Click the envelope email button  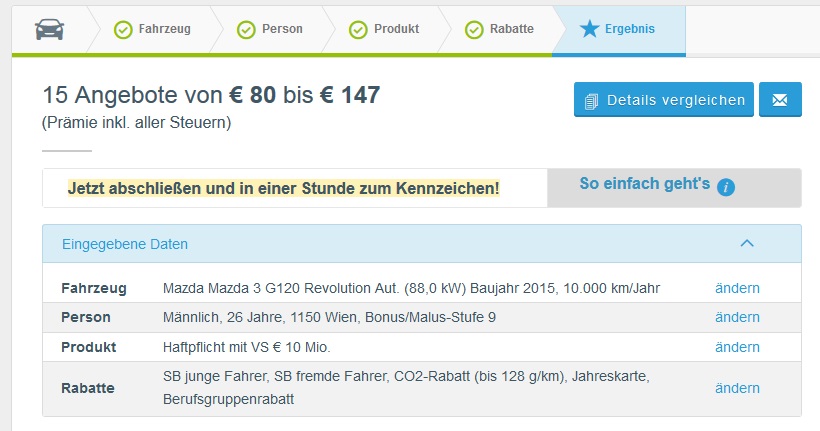[780, 99]
